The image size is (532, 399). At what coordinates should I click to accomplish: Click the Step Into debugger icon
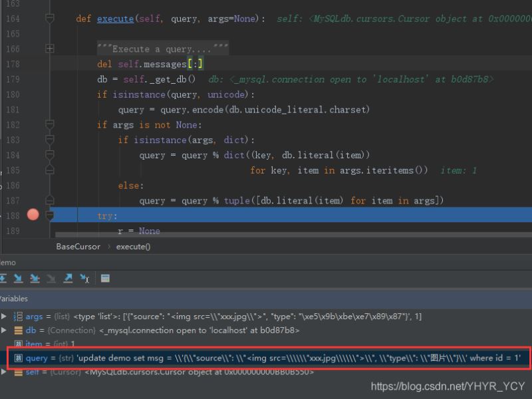[x=18, y=278]
